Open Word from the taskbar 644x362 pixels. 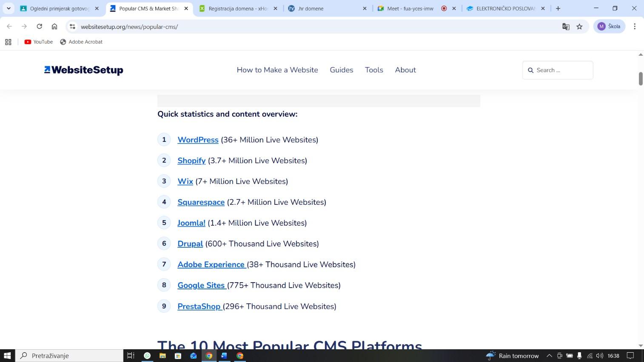pyautogui.click(x=224, y=356)
